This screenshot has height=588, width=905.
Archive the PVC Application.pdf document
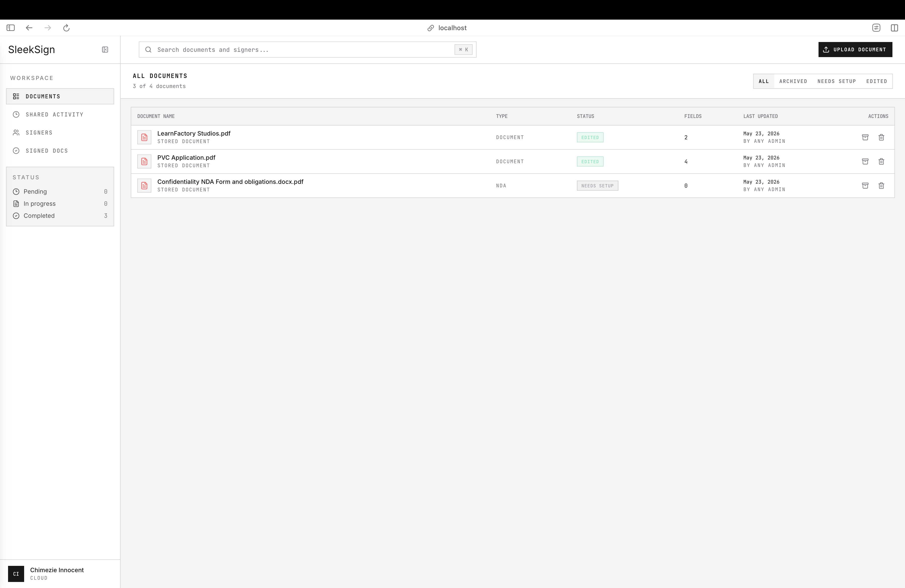pos(865,162)
